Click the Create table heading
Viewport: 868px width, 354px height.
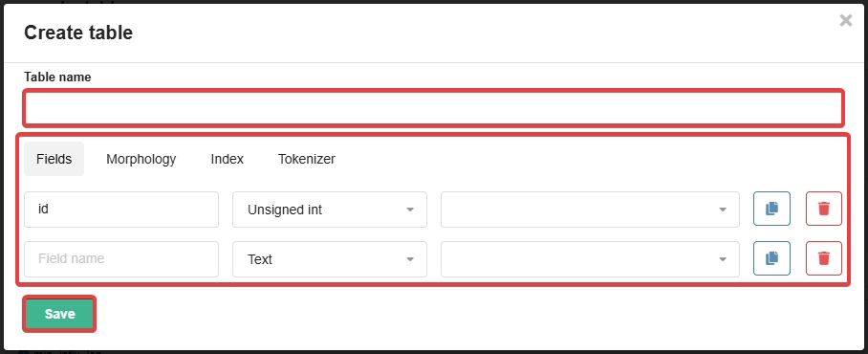[78, 33]
